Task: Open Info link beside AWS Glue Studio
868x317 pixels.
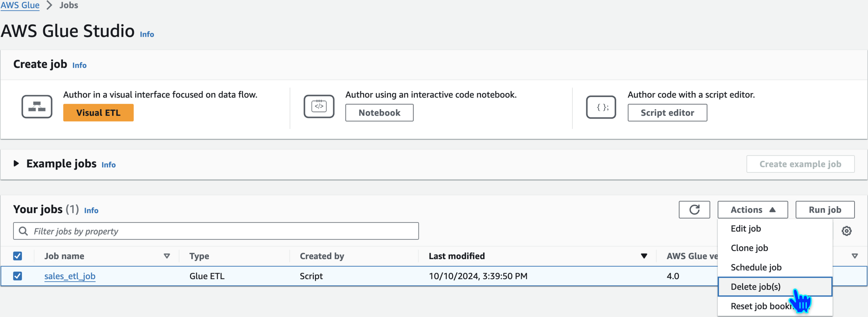Action: coord(147,34)
